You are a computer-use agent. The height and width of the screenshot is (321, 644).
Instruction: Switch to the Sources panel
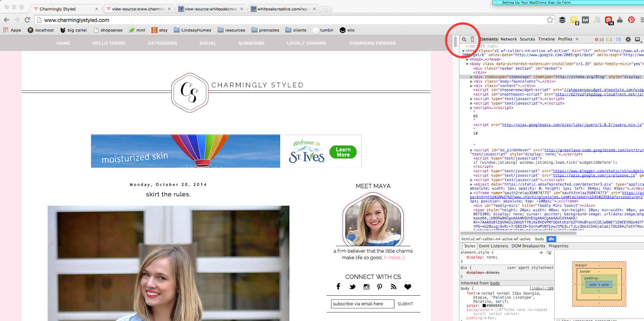pos(527,39)
